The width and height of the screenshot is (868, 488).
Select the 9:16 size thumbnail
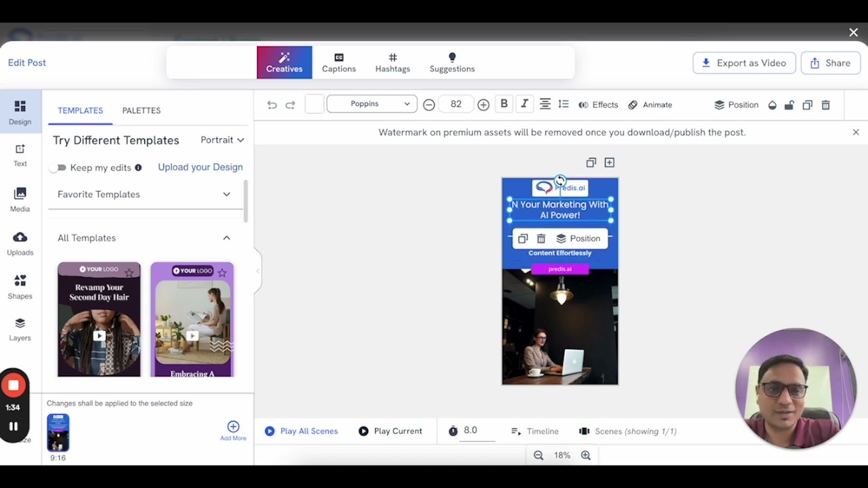click(58, 432)
